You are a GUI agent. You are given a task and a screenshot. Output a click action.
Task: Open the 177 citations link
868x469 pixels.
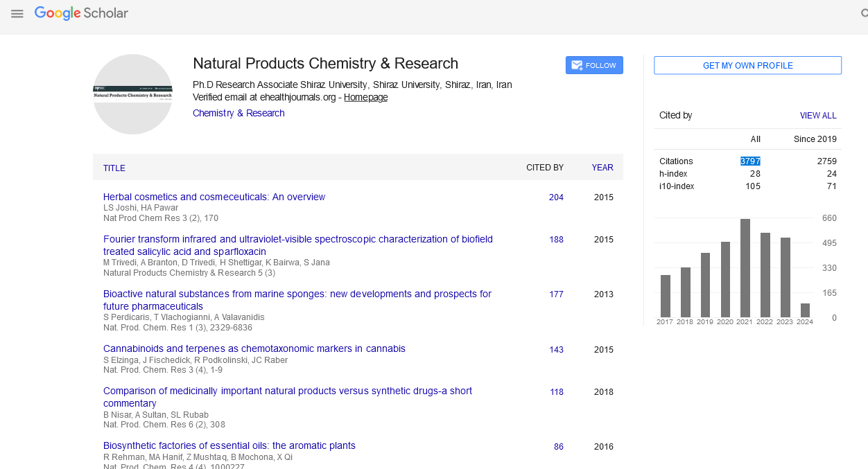coord(556,294)
